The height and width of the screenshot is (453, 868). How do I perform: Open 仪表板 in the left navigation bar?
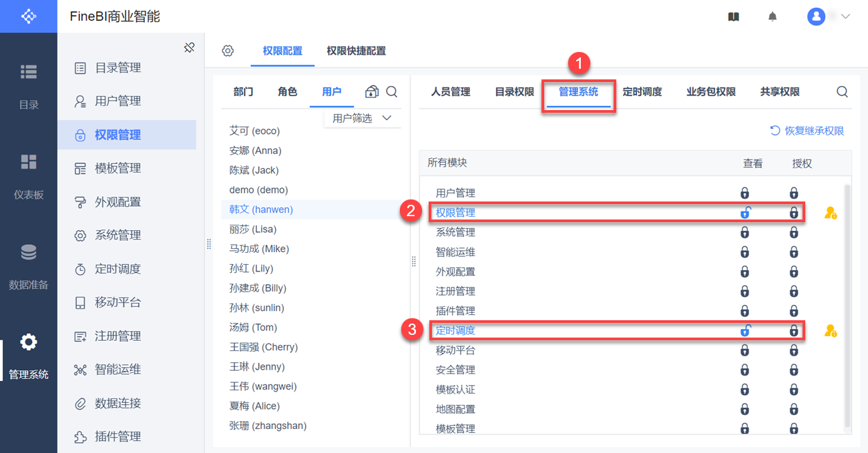click(x=29, y=176)
